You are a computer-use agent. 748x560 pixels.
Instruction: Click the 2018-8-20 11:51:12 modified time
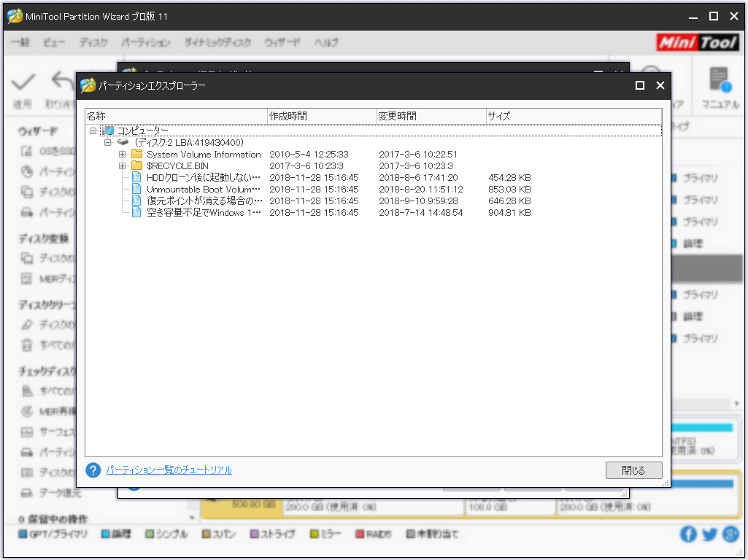coord(421,189)
